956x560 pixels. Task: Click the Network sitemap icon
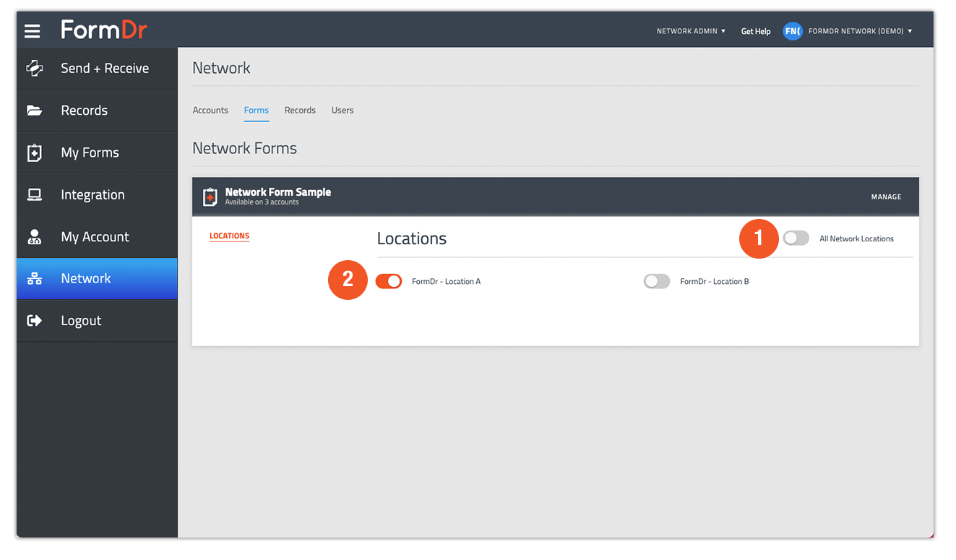point(34,279)
